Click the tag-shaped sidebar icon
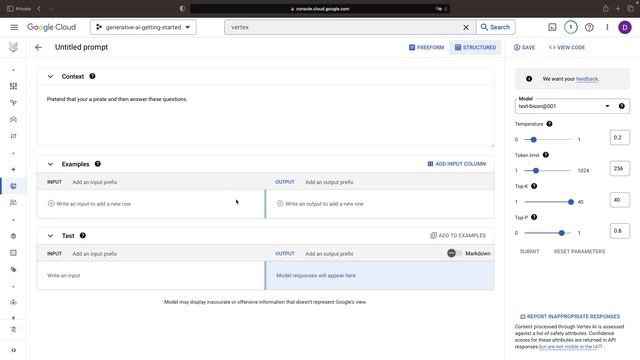640x360 pixels. [13, 269]
